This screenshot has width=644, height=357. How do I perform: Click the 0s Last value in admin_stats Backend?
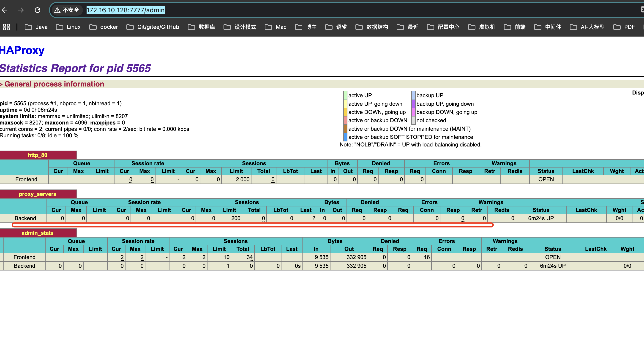click(x=297, y=266)
